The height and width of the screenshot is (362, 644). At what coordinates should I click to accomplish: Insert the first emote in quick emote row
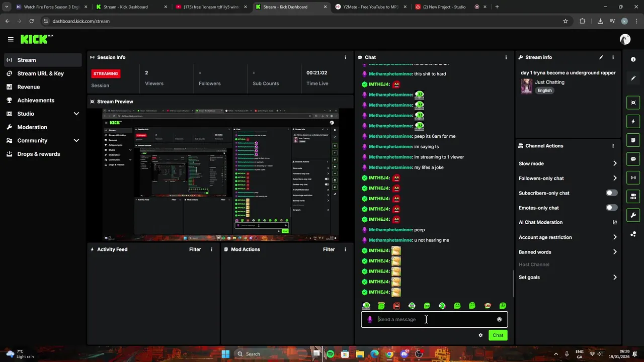coord(366,306)
